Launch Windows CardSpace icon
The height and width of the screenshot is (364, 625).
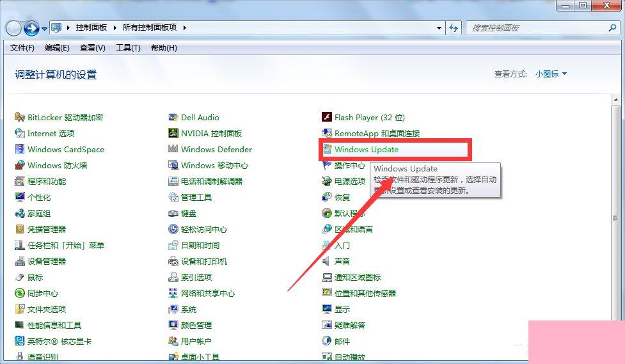[20, 149]
